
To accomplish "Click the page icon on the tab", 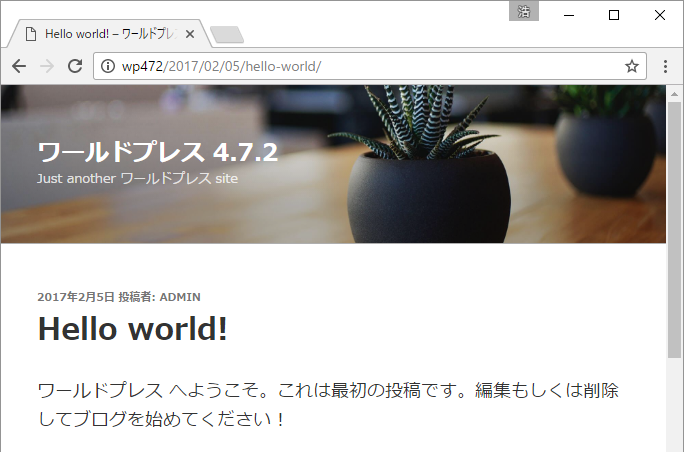I will click(x=31, y=34).
